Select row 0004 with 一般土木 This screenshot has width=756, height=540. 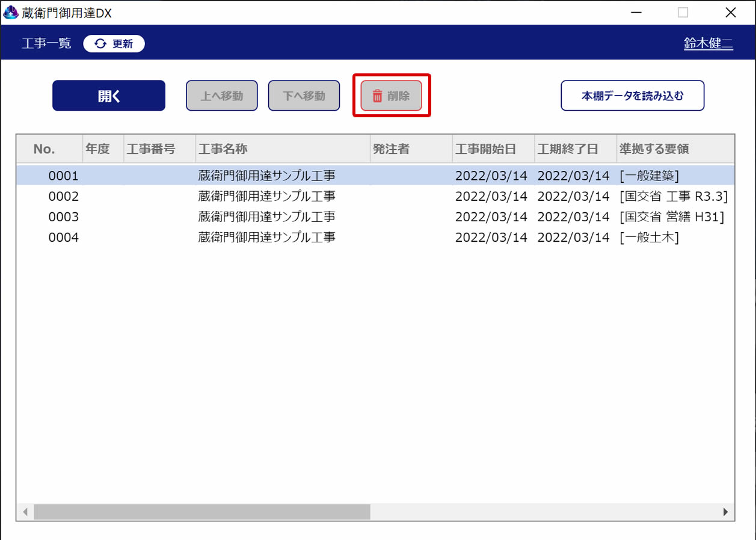tap(267, 238)
